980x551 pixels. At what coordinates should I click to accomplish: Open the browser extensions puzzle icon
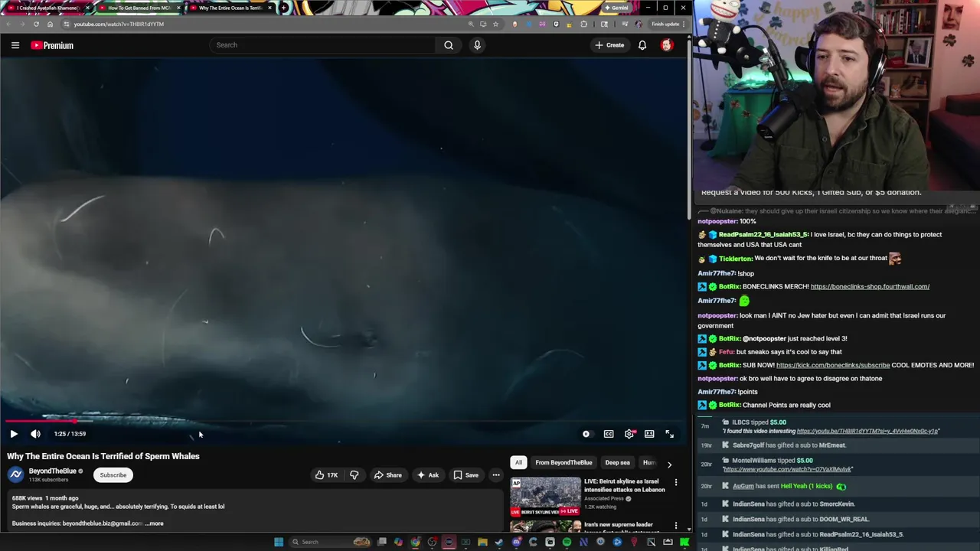tap(583, 24)
